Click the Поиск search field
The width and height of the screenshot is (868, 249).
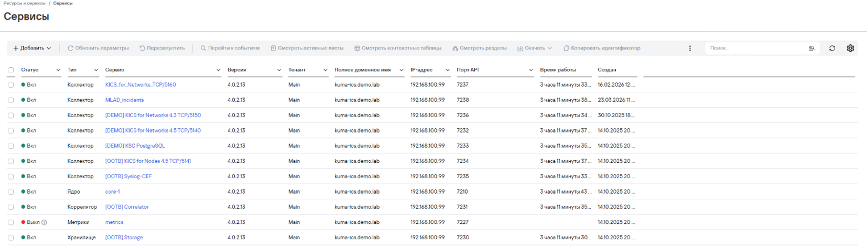754,48
